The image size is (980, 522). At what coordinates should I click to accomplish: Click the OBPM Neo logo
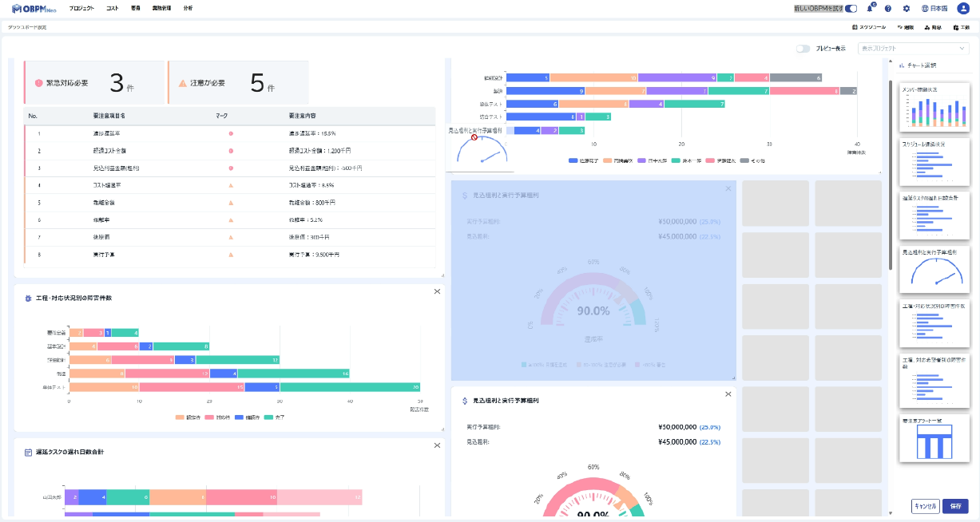pyautogui.click(x=34, y=8)
